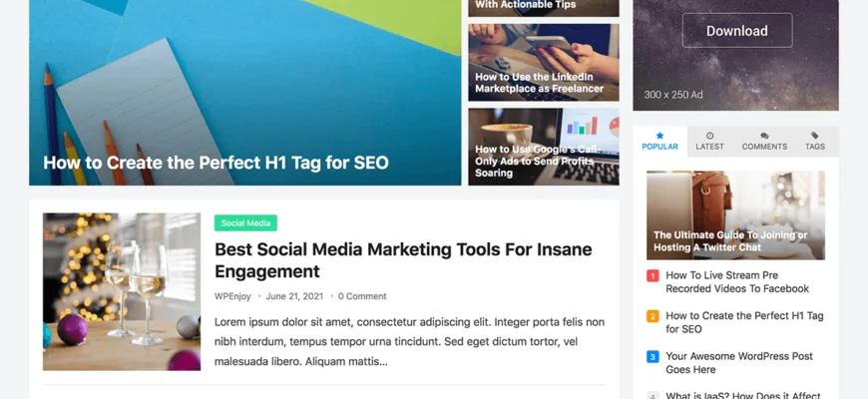Viewport: 868px width, 399px height.
Task: Click the Download button in the ad
Action: (x=737, y=31)
